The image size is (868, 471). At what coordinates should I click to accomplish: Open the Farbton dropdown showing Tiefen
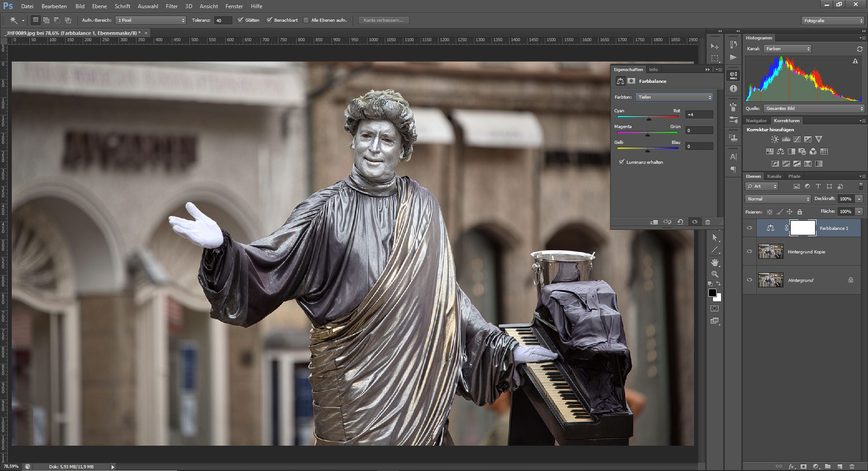(x=674, y=97)
